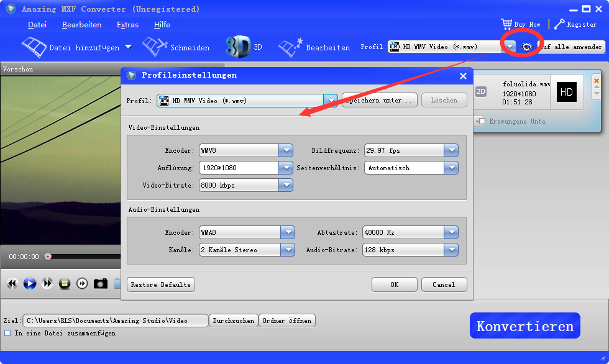Viewport: 609px width, 364px height.
Task: Click the Profileinstellungen dialog logo icon
Action: click(131, 75)
